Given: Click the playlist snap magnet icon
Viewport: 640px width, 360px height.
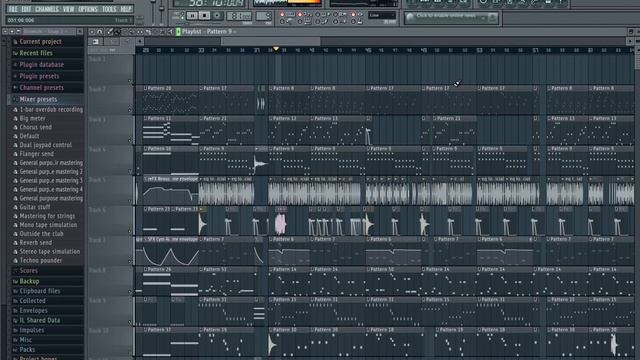Looking at the screenshot, I should [x=100, y=31].
